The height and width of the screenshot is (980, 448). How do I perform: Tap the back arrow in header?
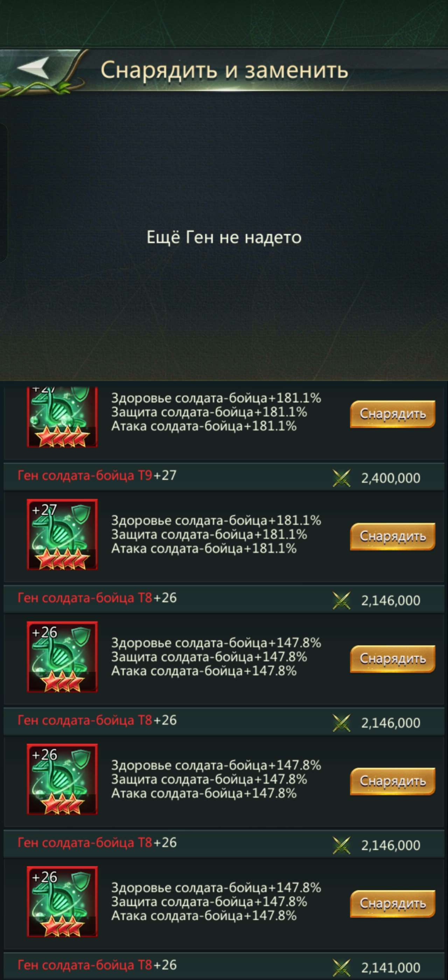34,69
